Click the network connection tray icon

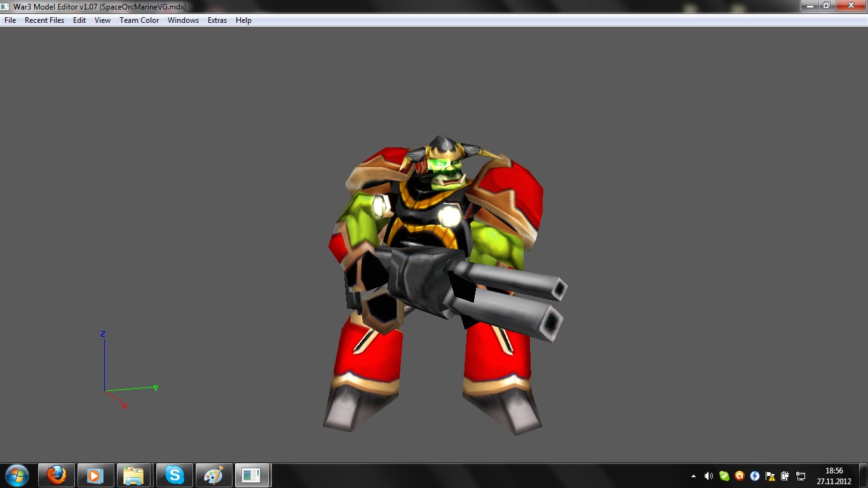pos(801,476)
